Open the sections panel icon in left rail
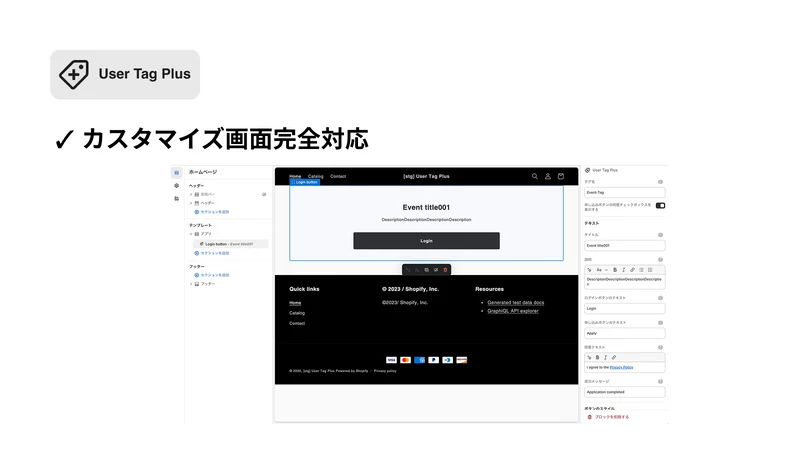Screen dimensions: 800x450 tap(177, 173)
